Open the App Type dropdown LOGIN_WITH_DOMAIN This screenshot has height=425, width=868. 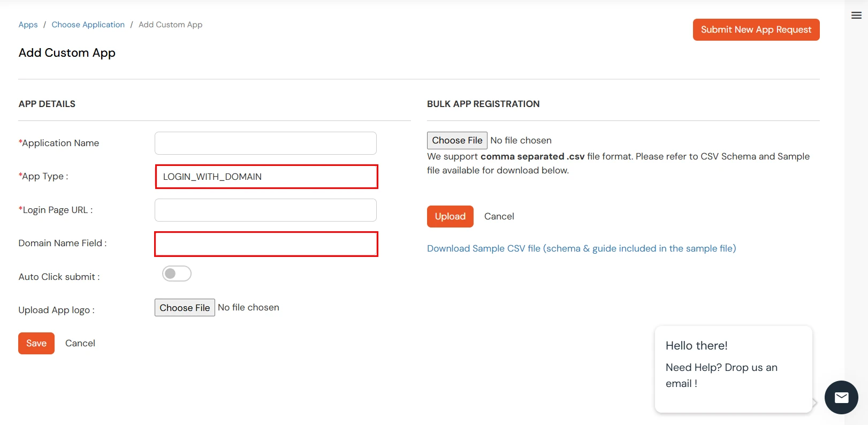click(x=267, y=177)
